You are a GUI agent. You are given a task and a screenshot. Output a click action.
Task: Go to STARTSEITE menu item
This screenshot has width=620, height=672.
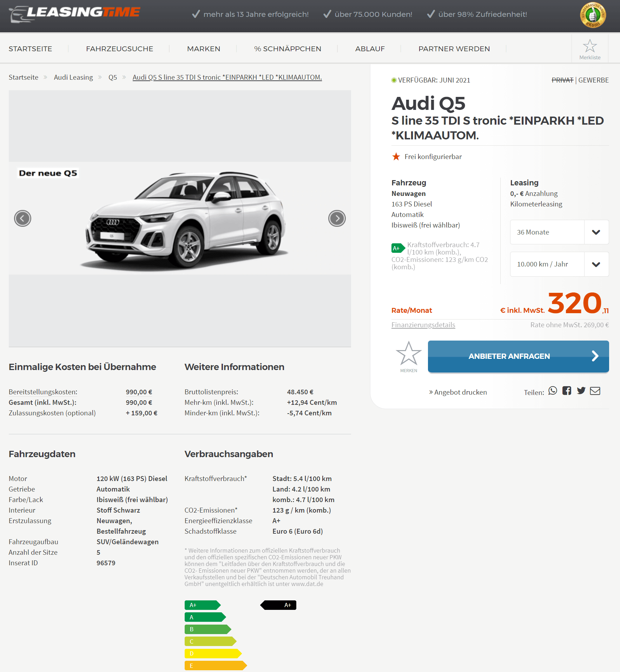pyautogui.click(x=31, y=49)
